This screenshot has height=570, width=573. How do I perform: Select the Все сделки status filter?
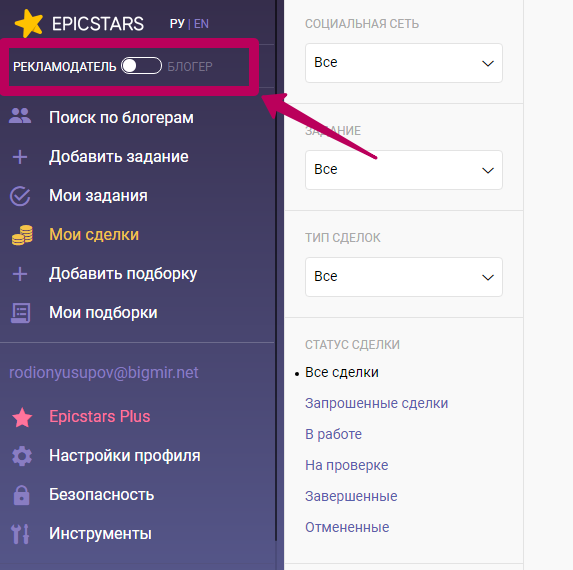point(342,372)
